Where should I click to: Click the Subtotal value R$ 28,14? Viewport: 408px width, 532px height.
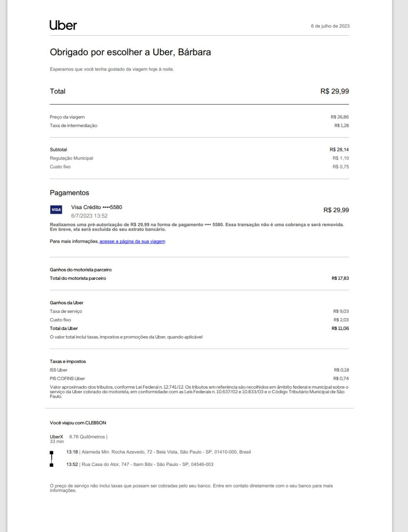[339, 150]
